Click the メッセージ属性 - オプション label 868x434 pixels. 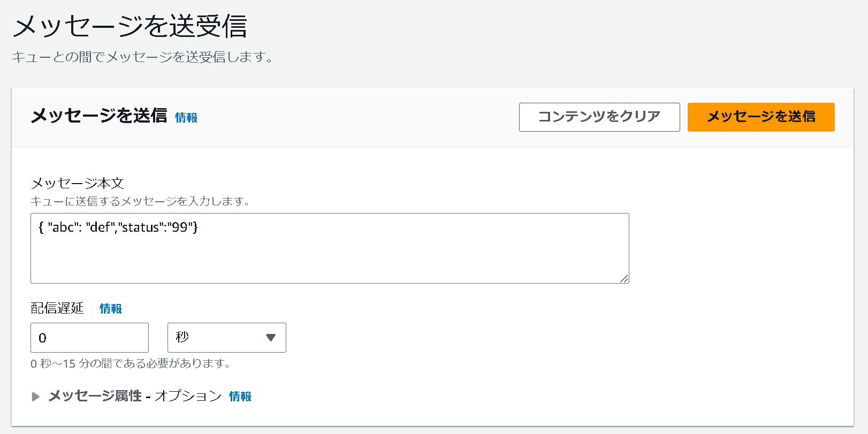tap(135, 396)
